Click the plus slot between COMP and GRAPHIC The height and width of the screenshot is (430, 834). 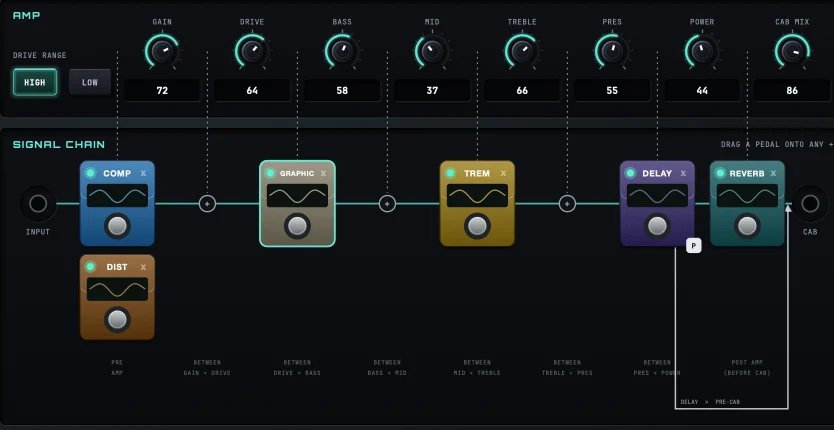[x=207, y=203]
